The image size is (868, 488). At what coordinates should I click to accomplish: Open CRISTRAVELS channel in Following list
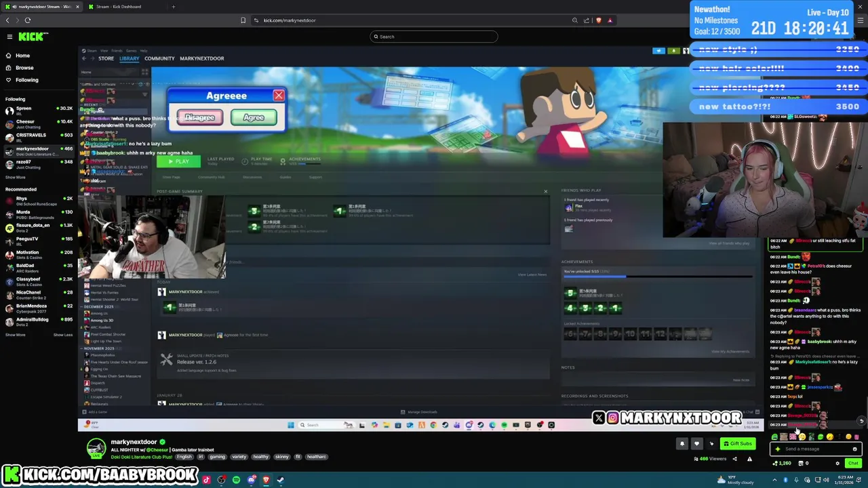[x=39, y=138]
